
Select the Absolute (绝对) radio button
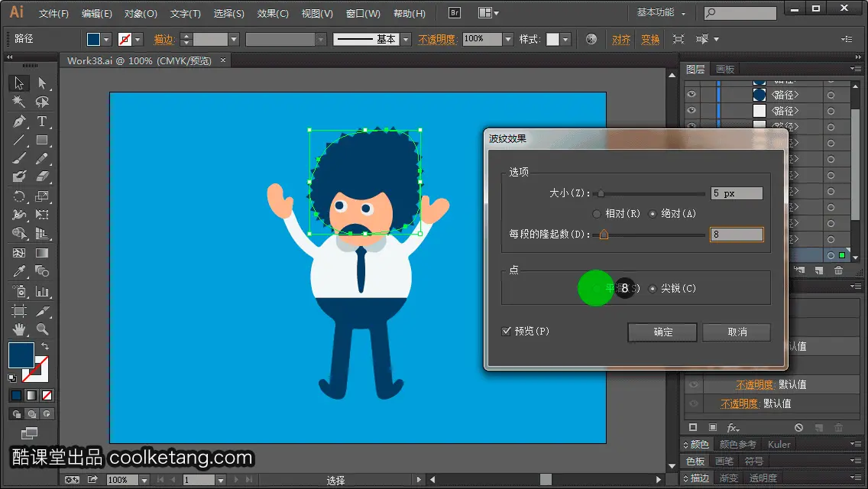652,214
